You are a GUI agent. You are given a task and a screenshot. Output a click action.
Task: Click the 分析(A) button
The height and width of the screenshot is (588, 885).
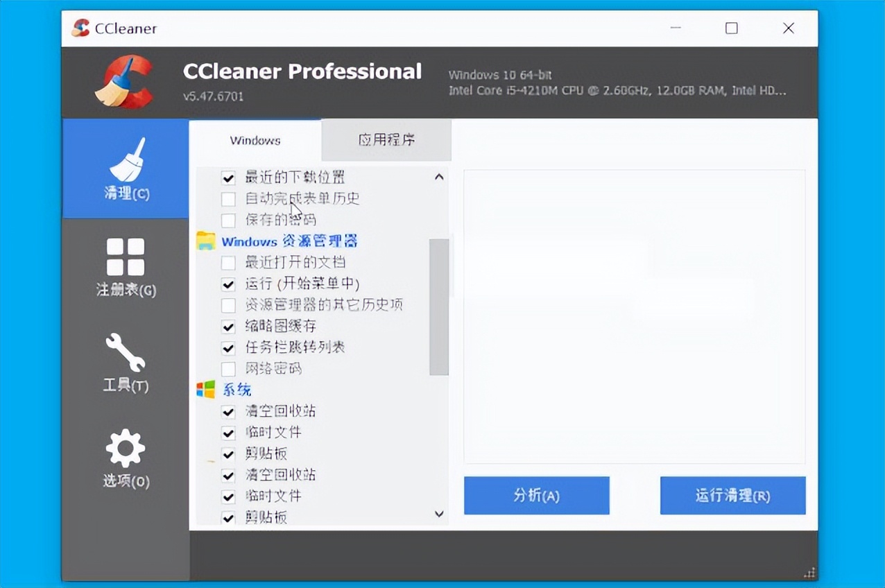536,495
